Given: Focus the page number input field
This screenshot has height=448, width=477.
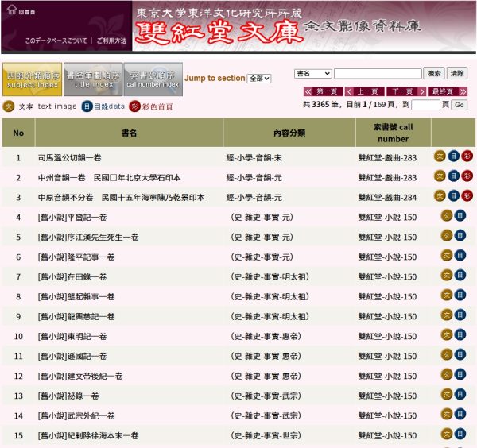Looking at the screenshot, I should [425, 105].
